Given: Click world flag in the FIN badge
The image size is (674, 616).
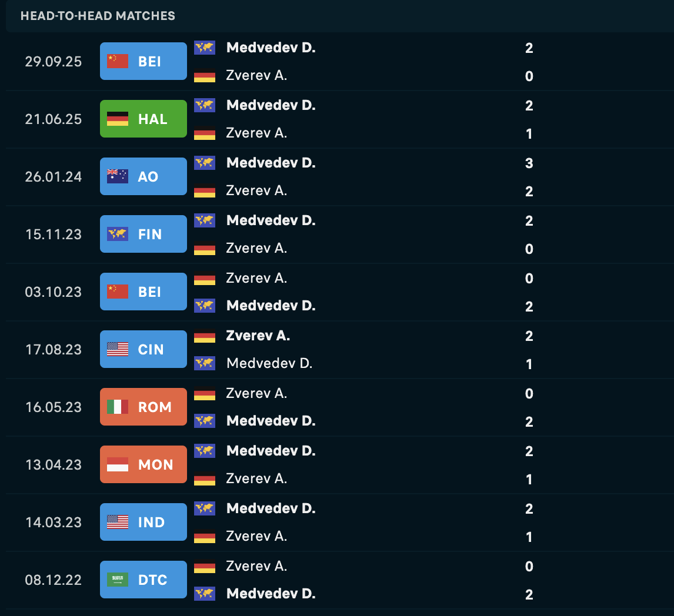Looking at the screenshot, I should (x=118, y=234).
